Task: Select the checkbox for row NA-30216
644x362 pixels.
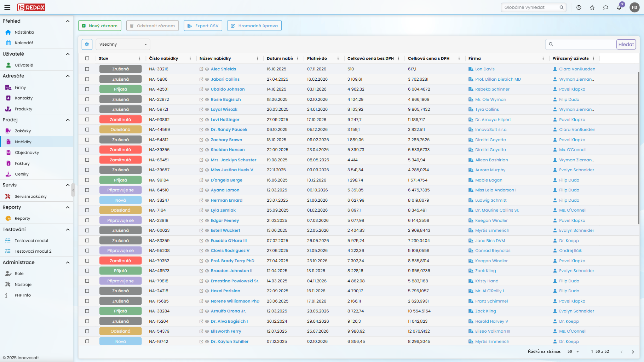Action: point(87,69)
